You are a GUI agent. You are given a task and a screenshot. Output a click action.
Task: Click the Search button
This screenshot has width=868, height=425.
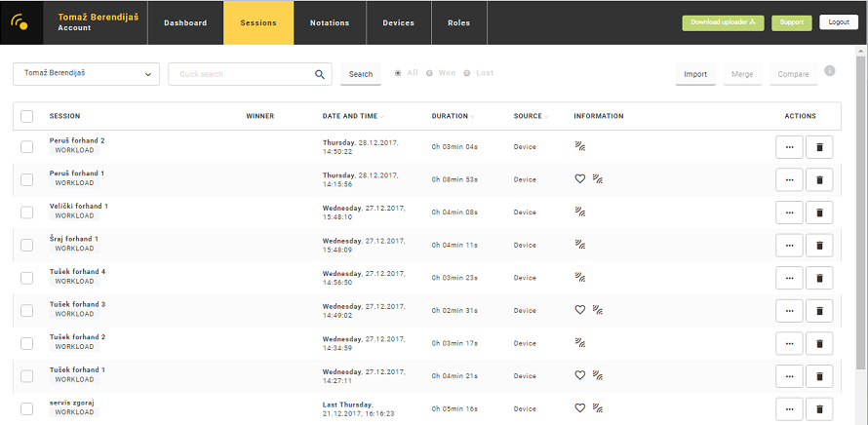coord(361,74)
